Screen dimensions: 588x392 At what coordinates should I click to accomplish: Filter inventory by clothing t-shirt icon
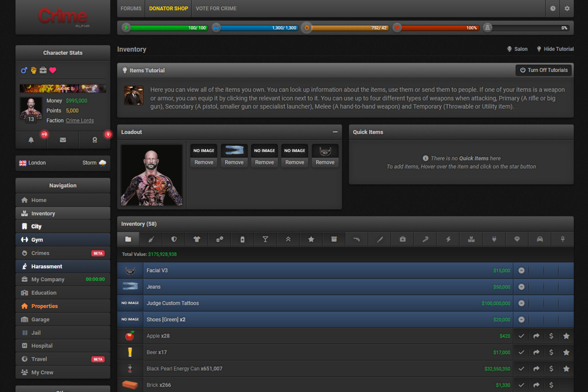[197, 239]
